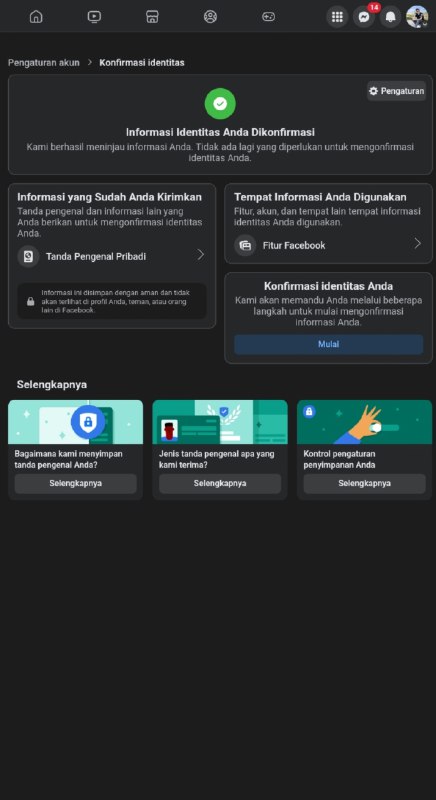436x800 pixels.
Task: Show notifications via the bell icon
Action: pyautogui.click(x=390, y=17)
